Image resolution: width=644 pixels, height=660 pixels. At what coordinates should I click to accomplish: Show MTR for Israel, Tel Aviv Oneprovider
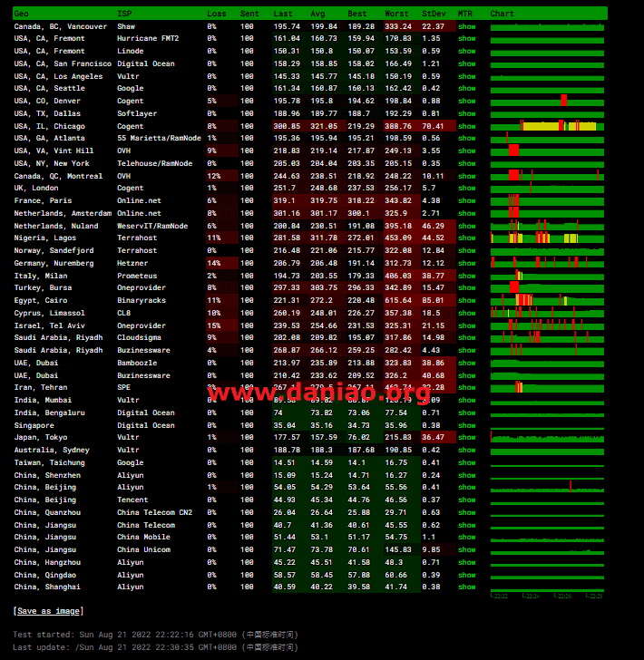(467, 325)
